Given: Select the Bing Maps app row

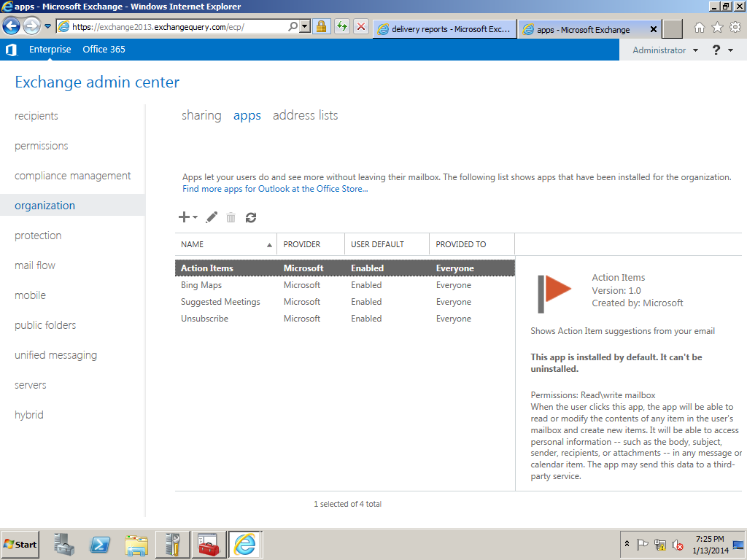Looking at the screenshot, I should (201, 285).
